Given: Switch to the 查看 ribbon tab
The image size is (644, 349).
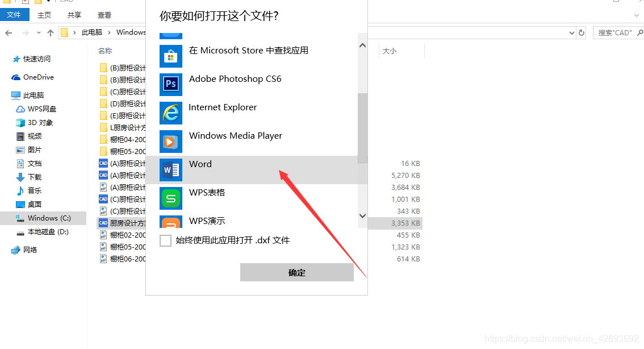Looking at the screenshot, I should 104,15.
